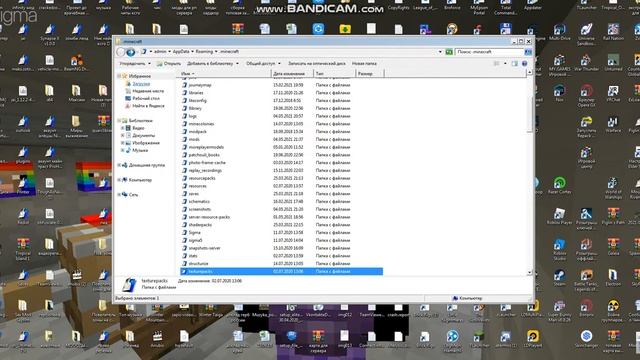640x360 pixels.
Task: Expand the Видео library node
Action: click(122, 128)
